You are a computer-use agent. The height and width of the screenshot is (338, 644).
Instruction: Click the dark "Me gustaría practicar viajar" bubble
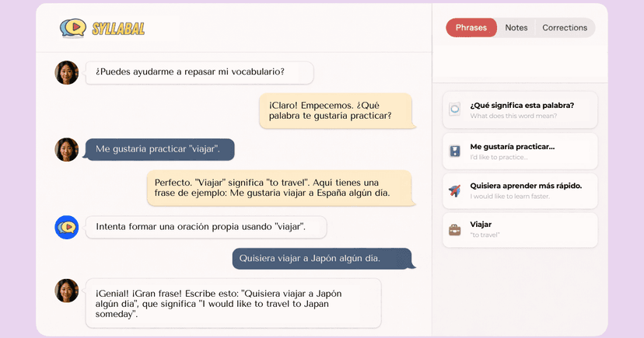[159, 149]
